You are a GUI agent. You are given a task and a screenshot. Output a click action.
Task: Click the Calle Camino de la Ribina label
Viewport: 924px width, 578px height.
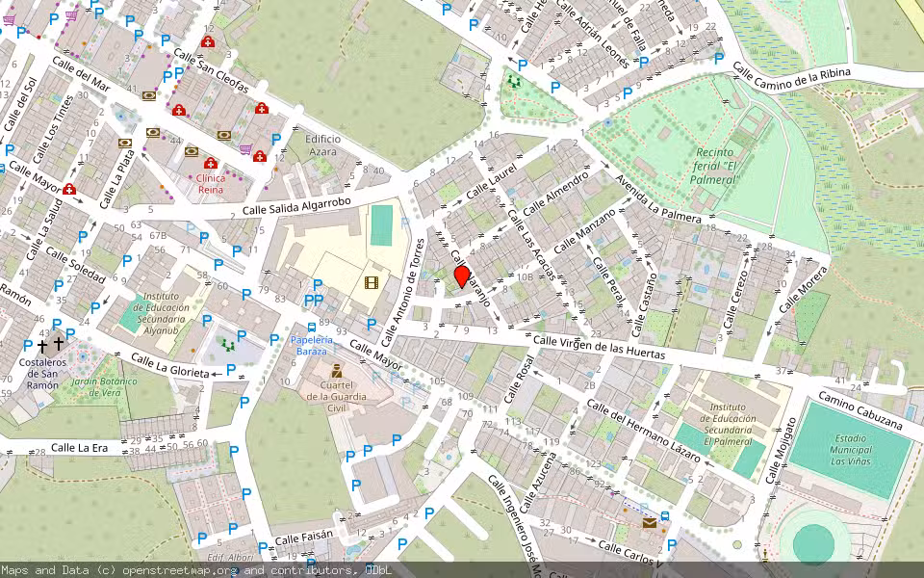coord(792,76)
